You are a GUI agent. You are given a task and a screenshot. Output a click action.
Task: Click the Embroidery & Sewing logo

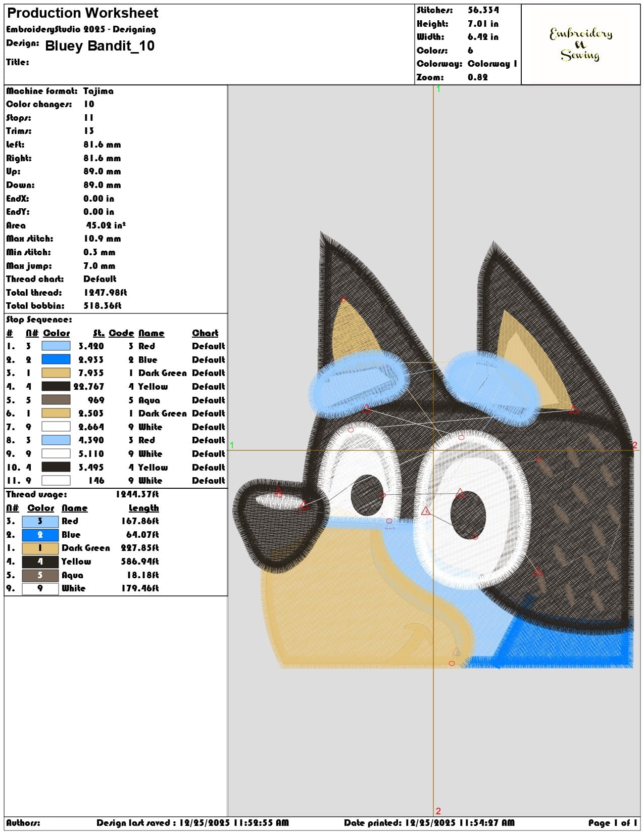click(581, 44)
